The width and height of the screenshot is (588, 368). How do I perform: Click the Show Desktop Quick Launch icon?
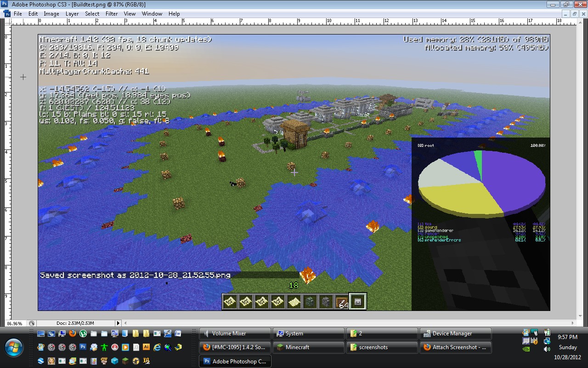tap(41, 333)
